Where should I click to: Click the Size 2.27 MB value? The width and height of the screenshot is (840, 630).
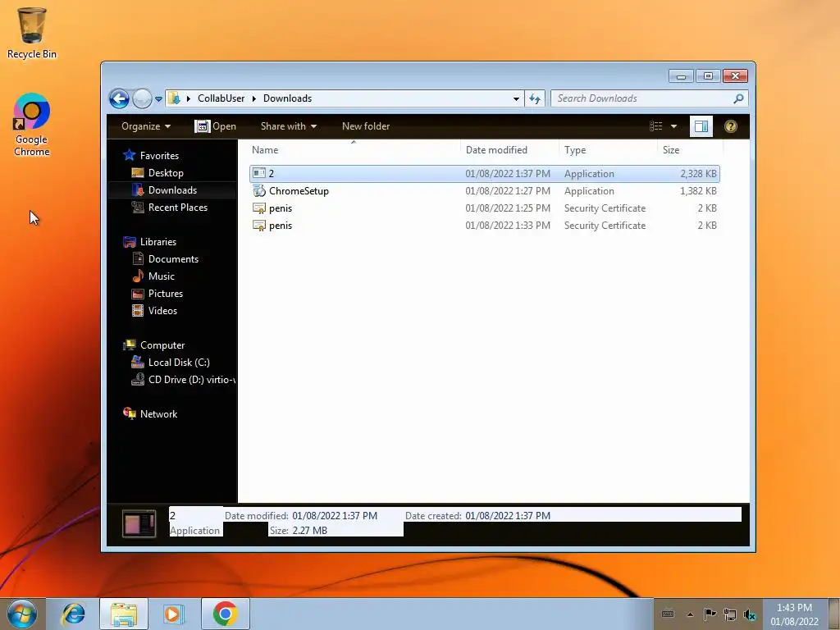pyautogui.click(x=309, y=531)
